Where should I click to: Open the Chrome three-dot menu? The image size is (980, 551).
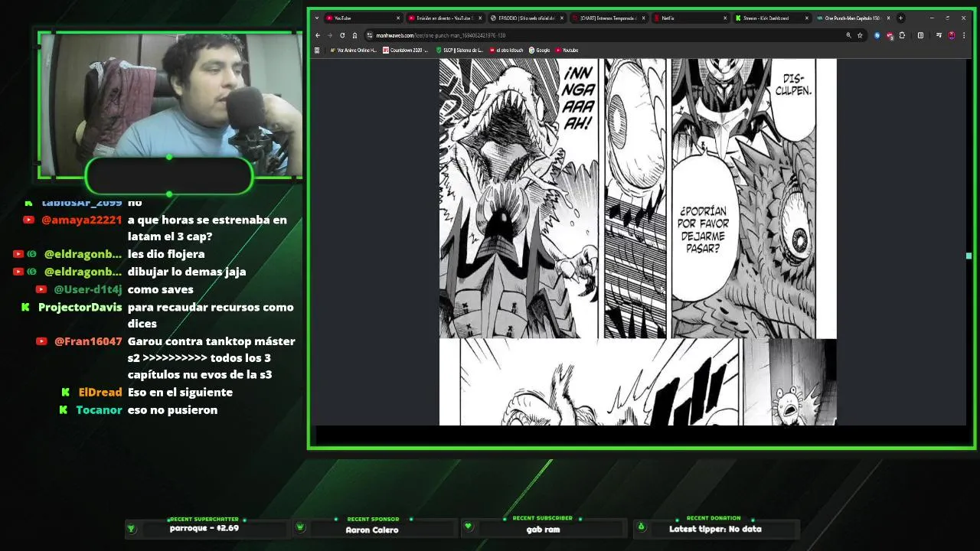point(964,35)
